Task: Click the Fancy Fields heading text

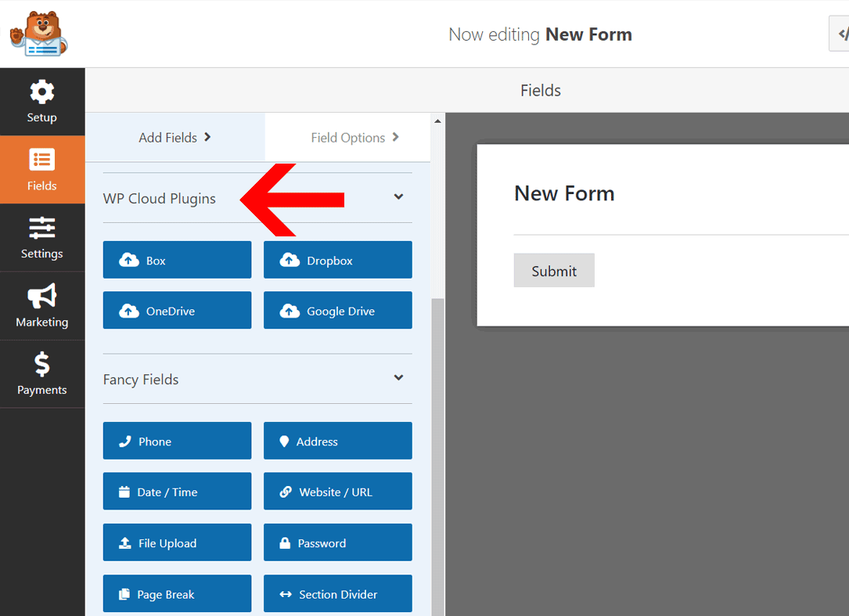Action: point(141,380)
